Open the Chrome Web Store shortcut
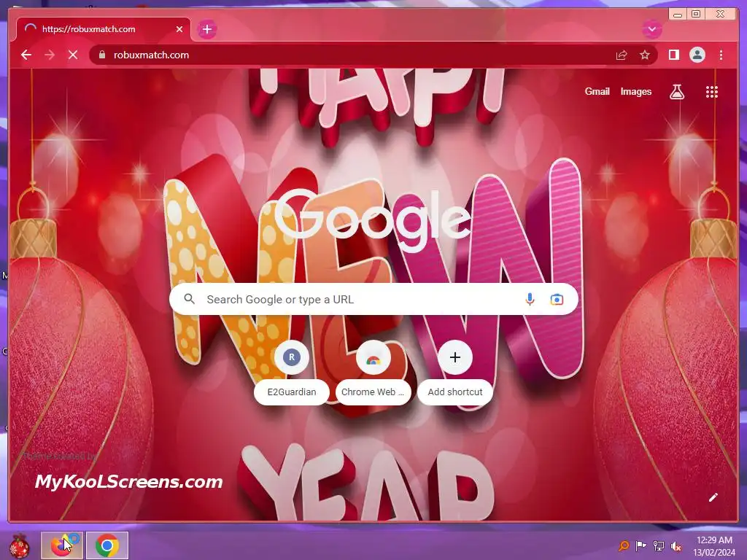 373,373
